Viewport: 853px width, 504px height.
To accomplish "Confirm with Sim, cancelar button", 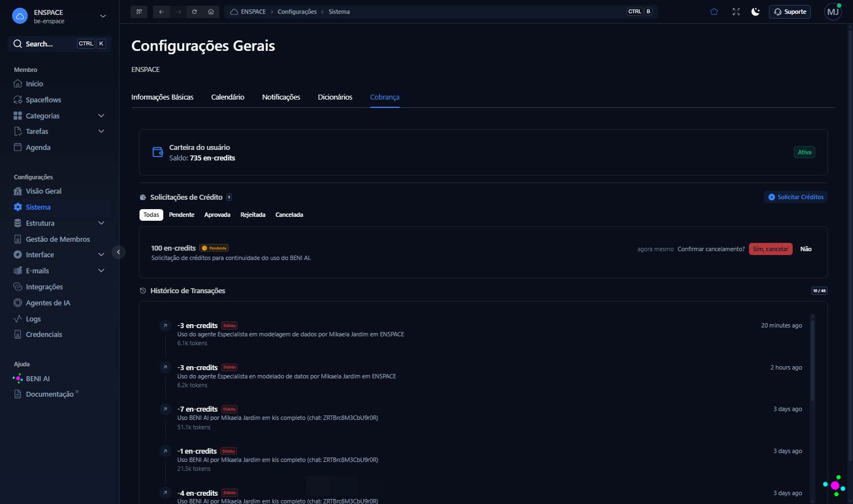I will 771,249.
